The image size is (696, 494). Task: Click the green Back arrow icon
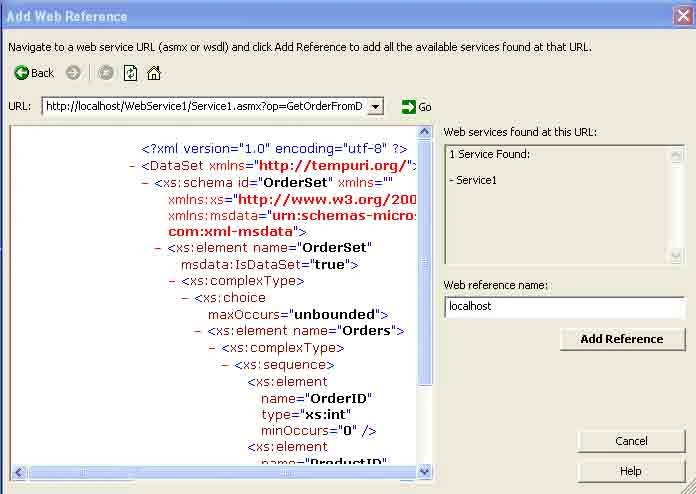[21, 73]
